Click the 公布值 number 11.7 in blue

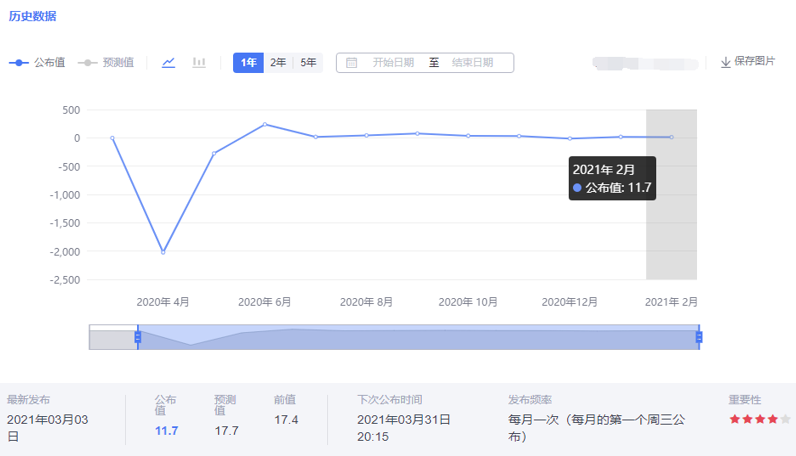tap(167, 431)
